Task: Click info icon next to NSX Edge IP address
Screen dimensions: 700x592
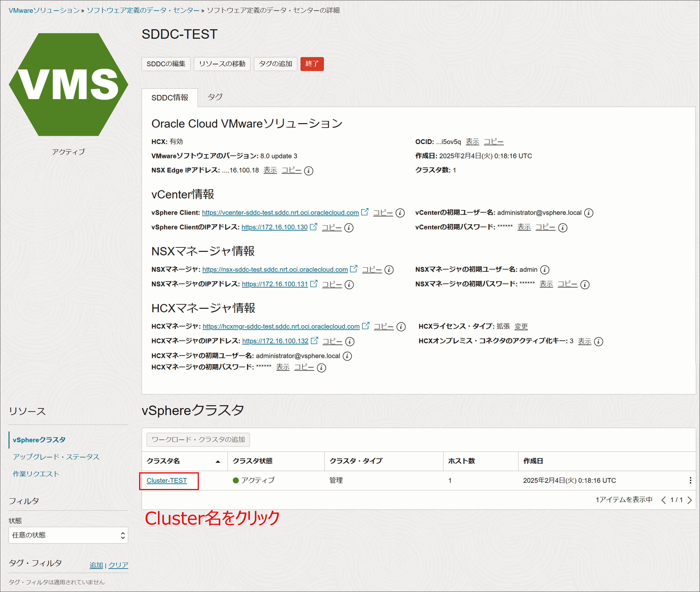Action: pyautogui.click(x=309, y=171)
